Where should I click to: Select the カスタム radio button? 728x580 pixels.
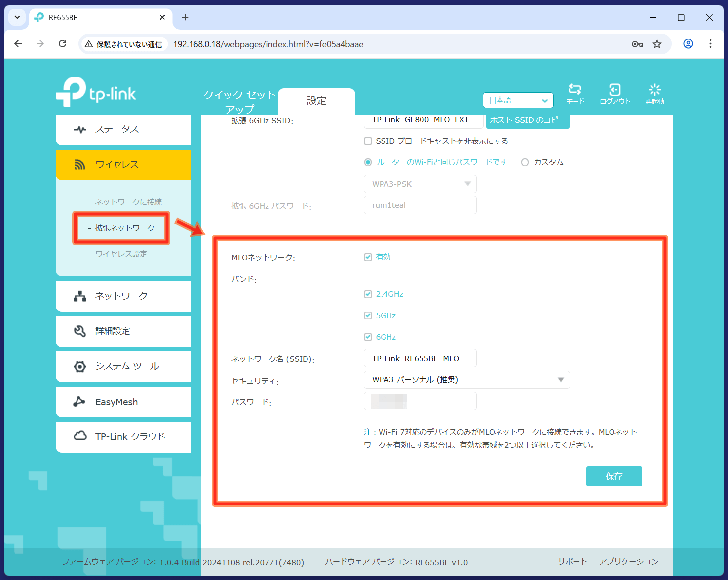pos(525,162)
